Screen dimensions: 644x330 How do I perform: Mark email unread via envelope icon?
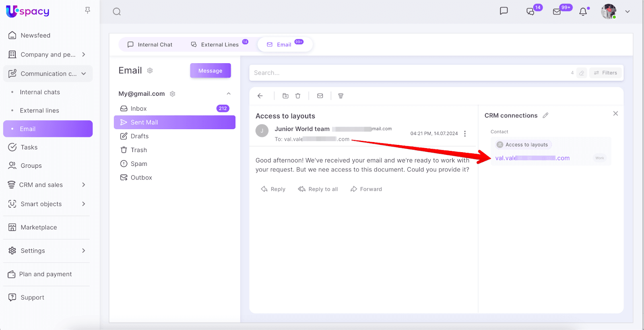[320, 96]
